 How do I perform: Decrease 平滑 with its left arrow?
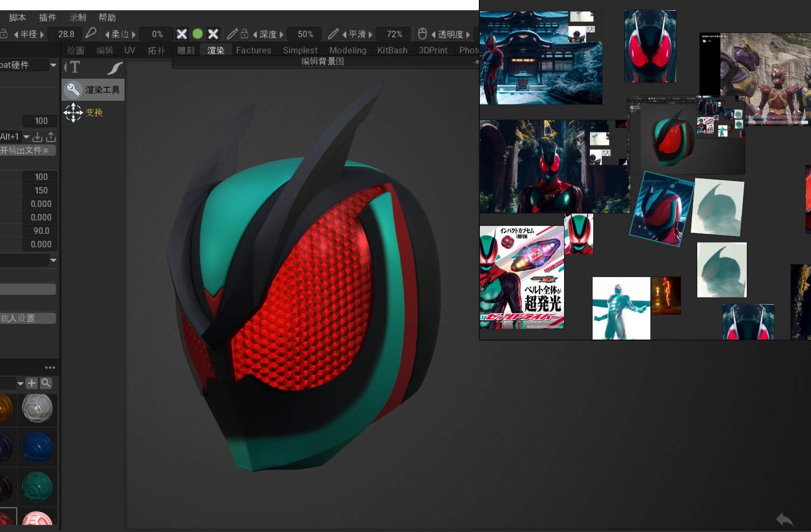[344, 34]
